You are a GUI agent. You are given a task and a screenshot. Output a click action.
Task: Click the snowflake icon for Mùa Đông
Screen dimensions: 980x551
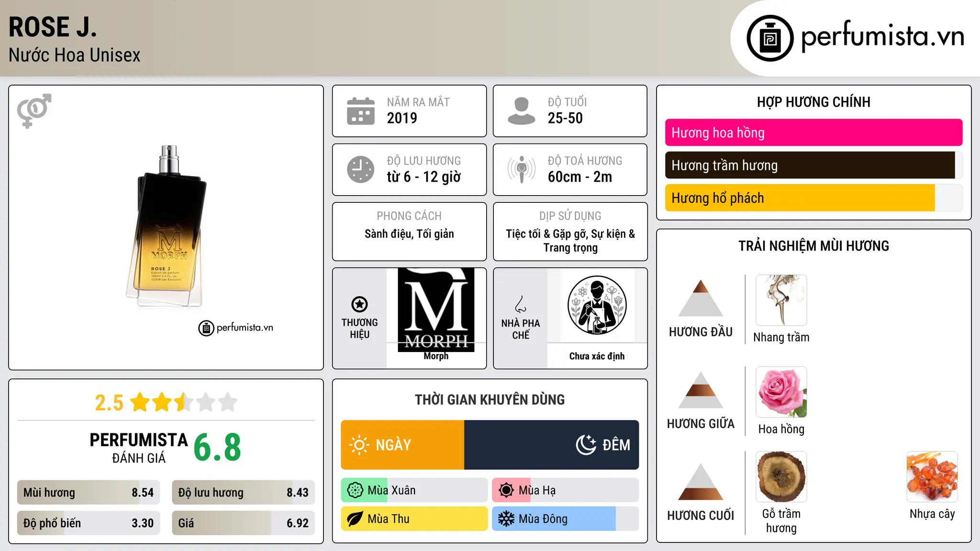click(x=506, y=519)
